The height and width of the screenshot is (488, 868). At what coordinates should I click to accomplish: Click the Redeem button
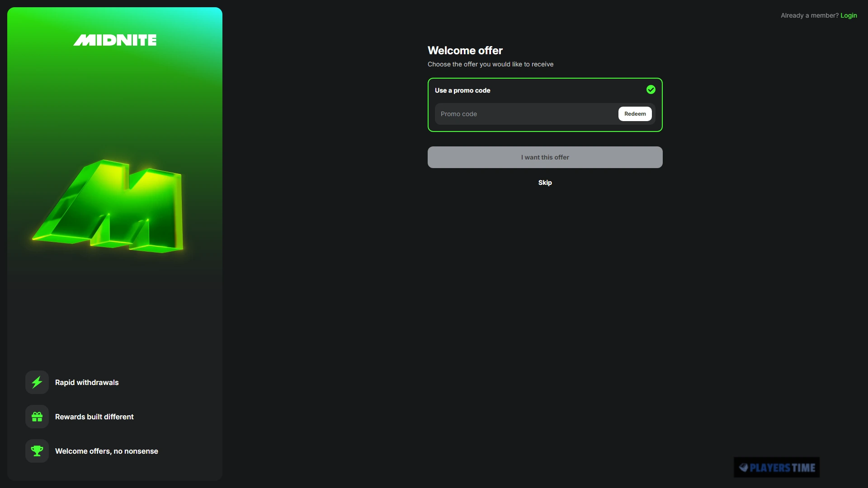coord(635,114)
